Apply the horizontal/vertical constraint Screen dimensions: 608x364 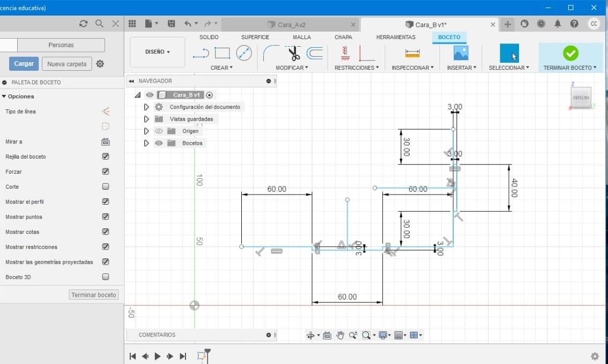[x=345, y=53]
